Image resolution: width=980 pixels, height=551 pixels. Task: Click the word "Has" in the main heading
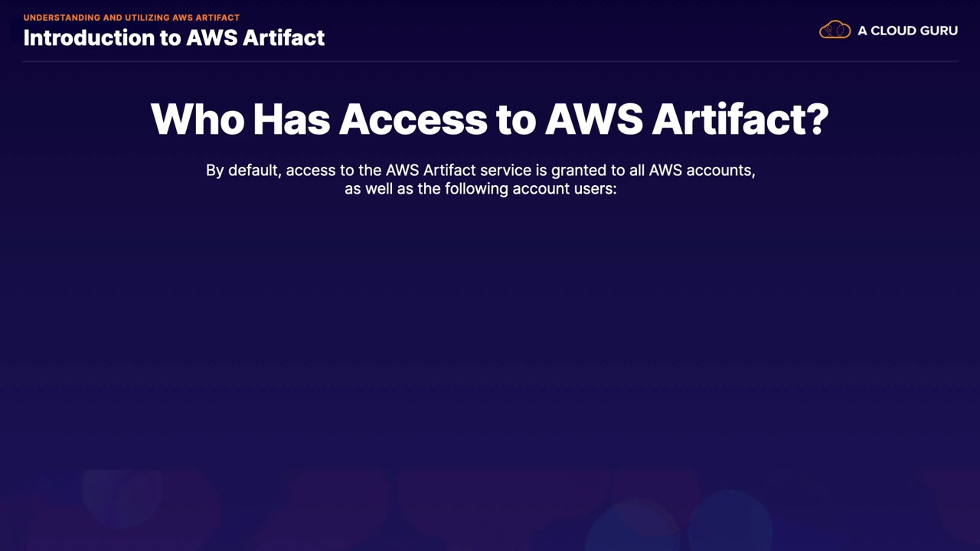[x=291, y=119]
